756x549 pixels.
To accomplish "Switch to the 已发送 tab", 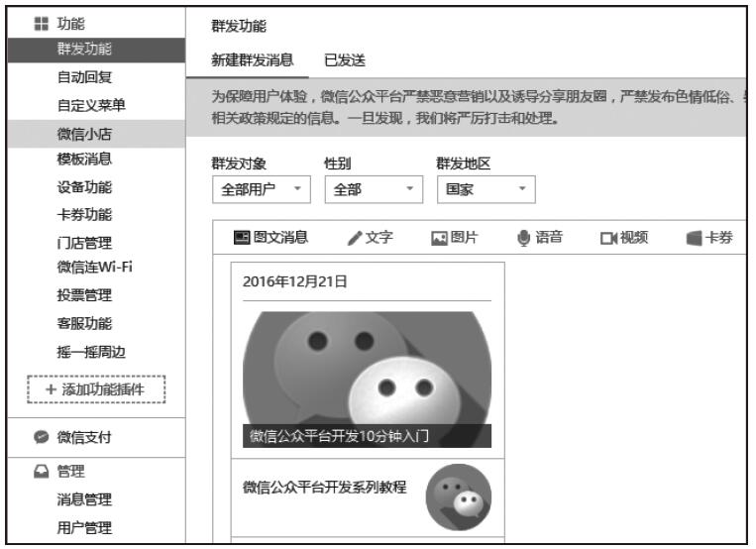I will point(345,60).
